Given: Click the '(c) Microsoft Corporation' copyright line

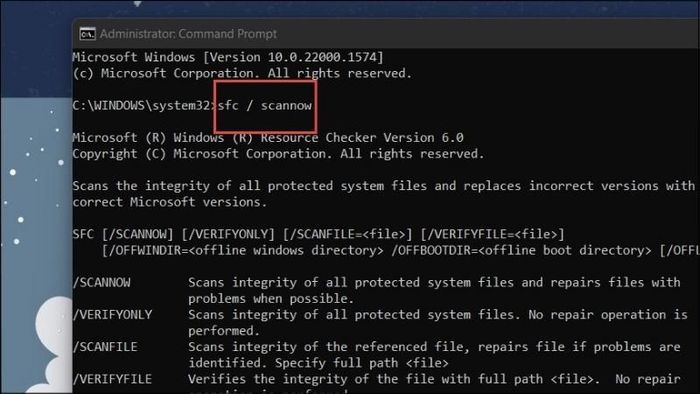Looking at the screenshot, I should [242, 73].
